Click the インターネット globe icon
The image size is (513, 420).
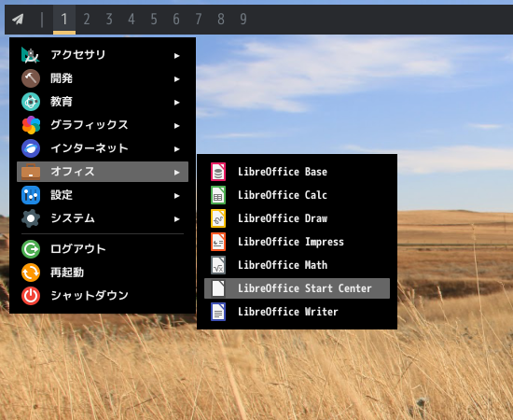coord(31,148)
